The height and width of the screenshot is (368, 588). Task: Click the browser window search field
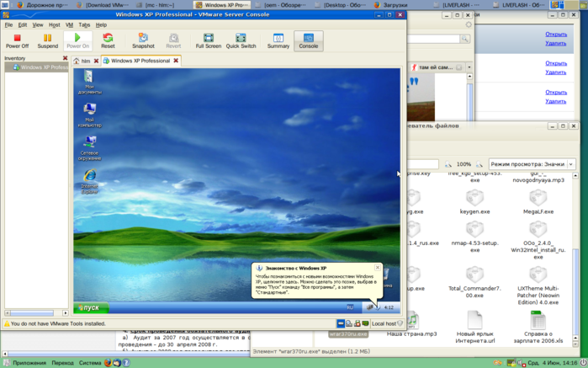click(433, 39)
